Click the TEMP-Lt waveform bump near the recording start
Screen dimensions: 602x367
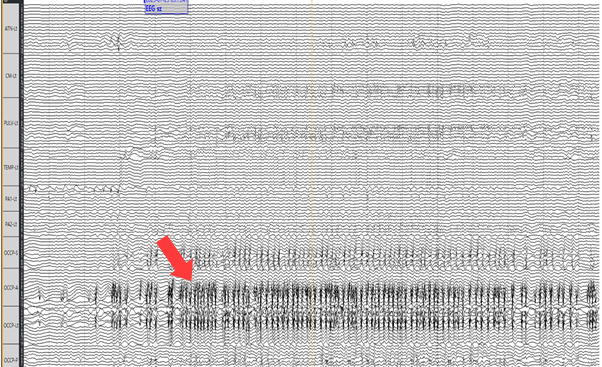click(136, 154)
